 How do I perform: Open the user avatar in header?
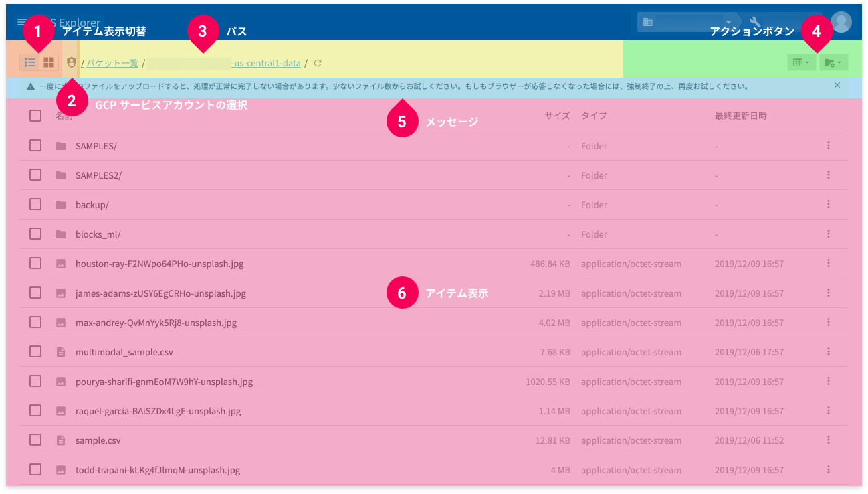841,22
